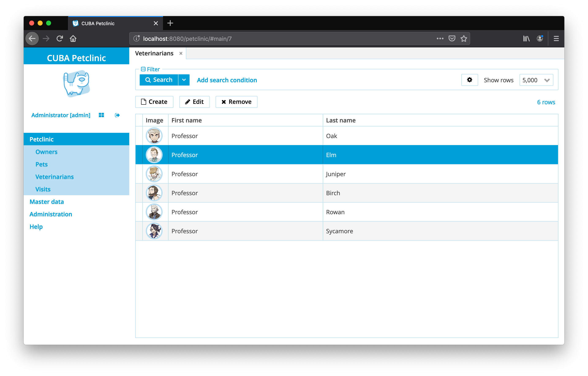Open filter settings gear
Image resolution: width=588 pixels, height=376 pixels.
pyautogui.click(x=469, y=80)
